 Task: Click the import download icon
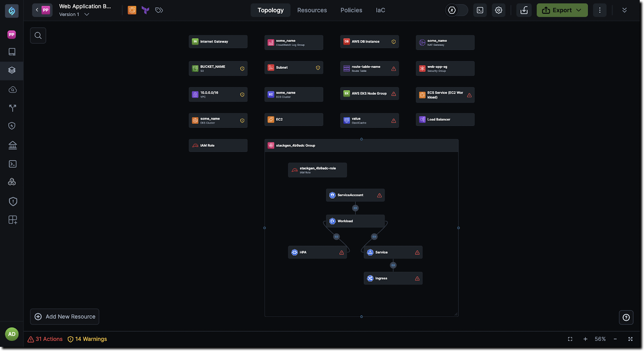click(x=524, y=10)
